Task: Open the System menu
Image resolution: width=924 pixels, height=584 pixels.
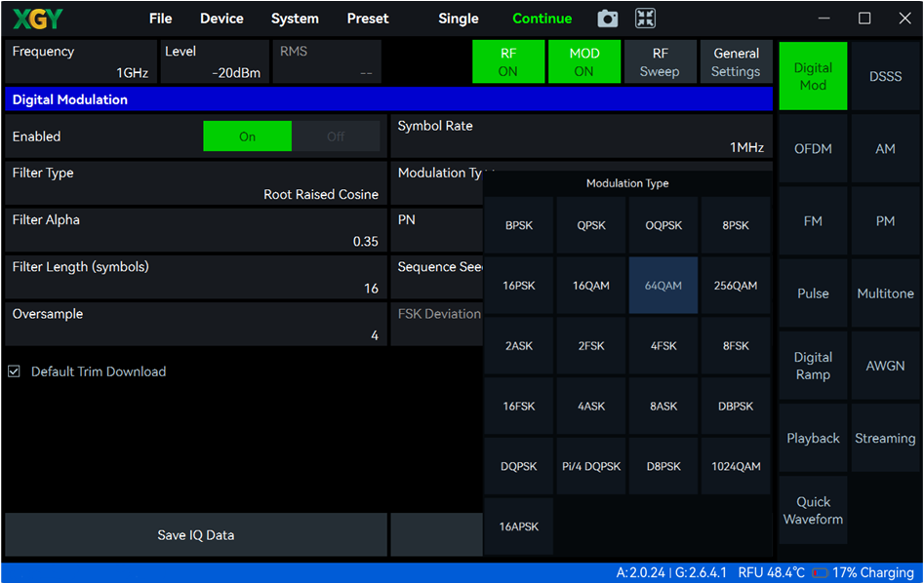Action: coord(295,19)
